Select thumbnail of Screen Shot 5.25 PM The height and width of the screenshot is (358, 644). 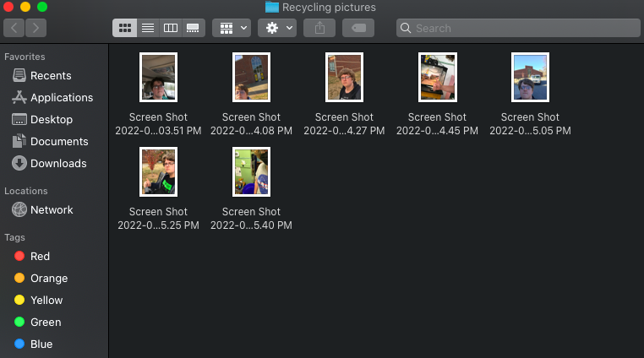[x=159, y=171]
